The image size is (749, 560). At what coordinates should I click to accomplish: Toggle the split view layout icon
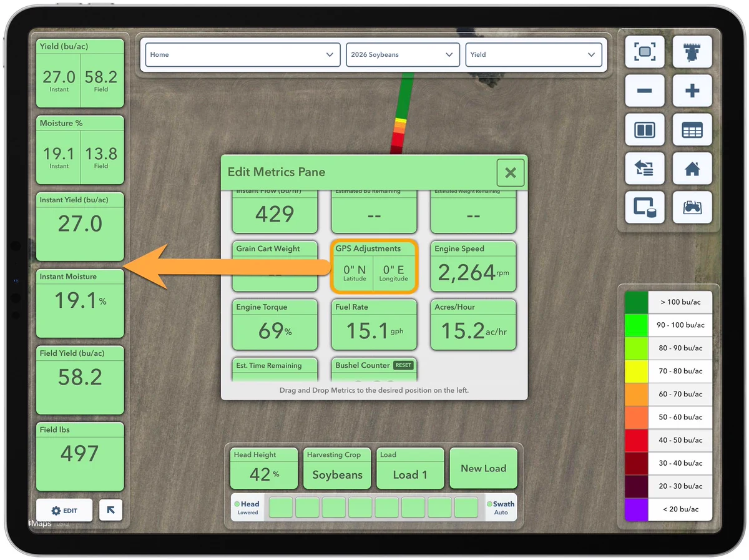coord(644,130)
